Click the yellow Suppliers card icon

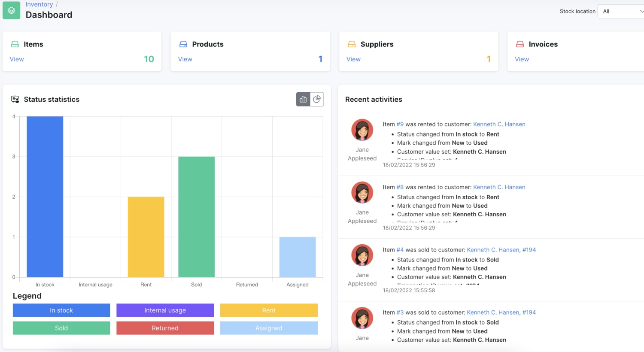(x=352, y=44)
